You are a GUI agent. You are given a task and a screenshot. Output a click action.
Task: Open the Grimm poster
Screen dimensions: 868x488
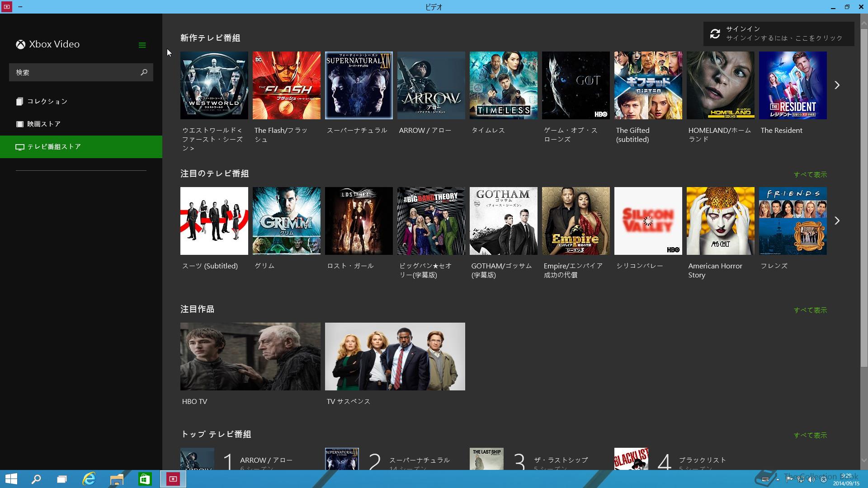(287, 221)
